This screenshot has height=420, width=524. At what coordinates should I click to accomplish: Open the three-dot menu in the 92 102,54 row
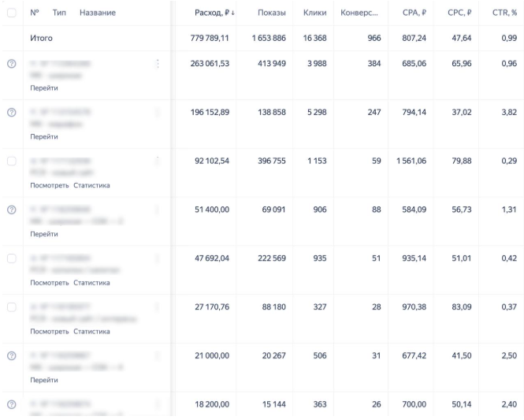point(159,162)
